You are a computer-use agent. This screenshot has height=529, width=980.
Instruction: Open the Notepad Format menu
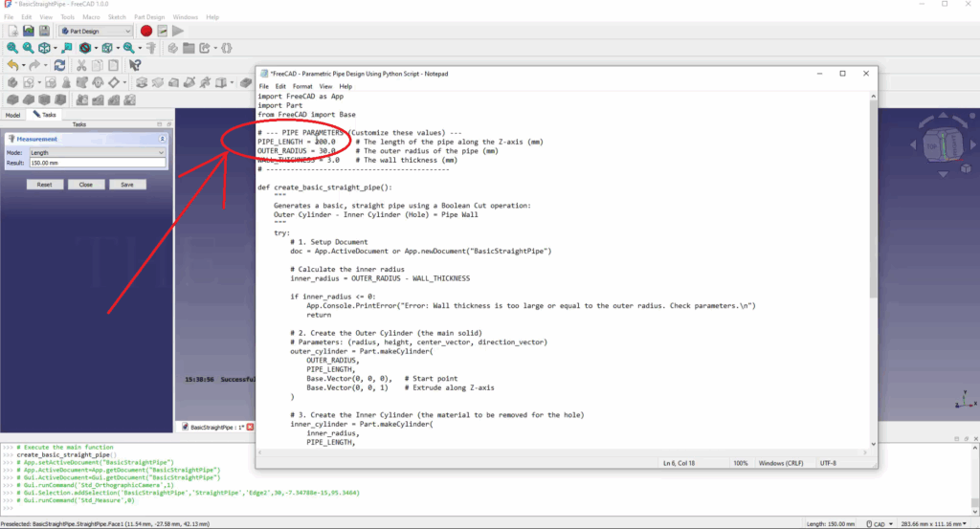coord(302,86)
